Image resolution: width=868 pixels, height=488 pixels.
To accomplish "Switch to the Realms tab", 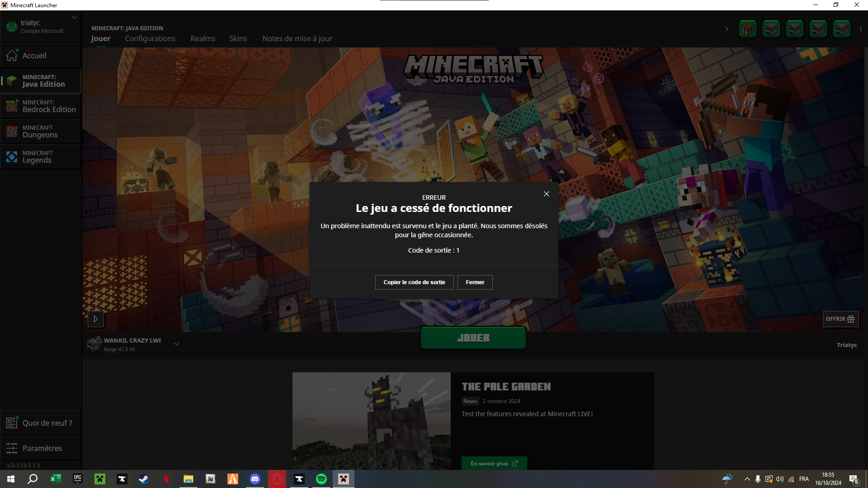I will [x=203, y=38].
